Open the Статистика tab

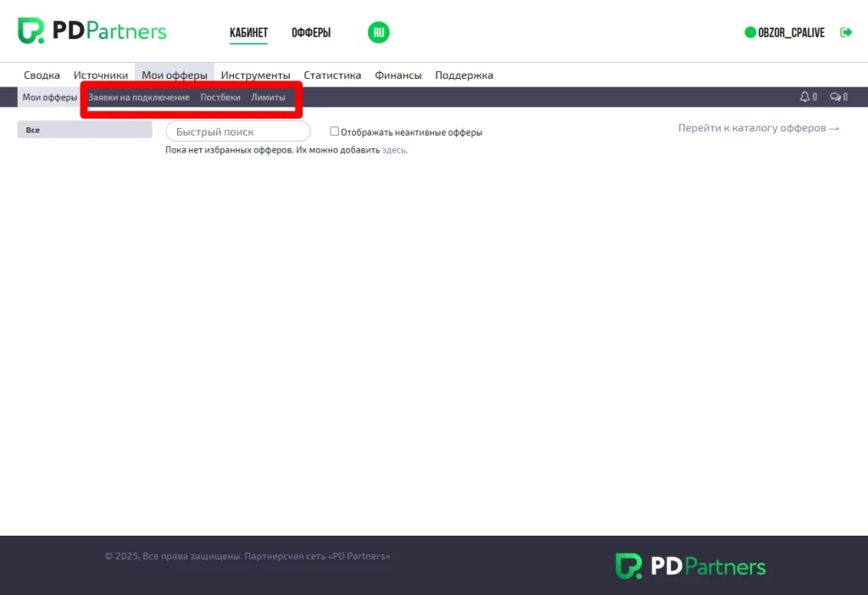pyautogui.click(x=332, y=75)
